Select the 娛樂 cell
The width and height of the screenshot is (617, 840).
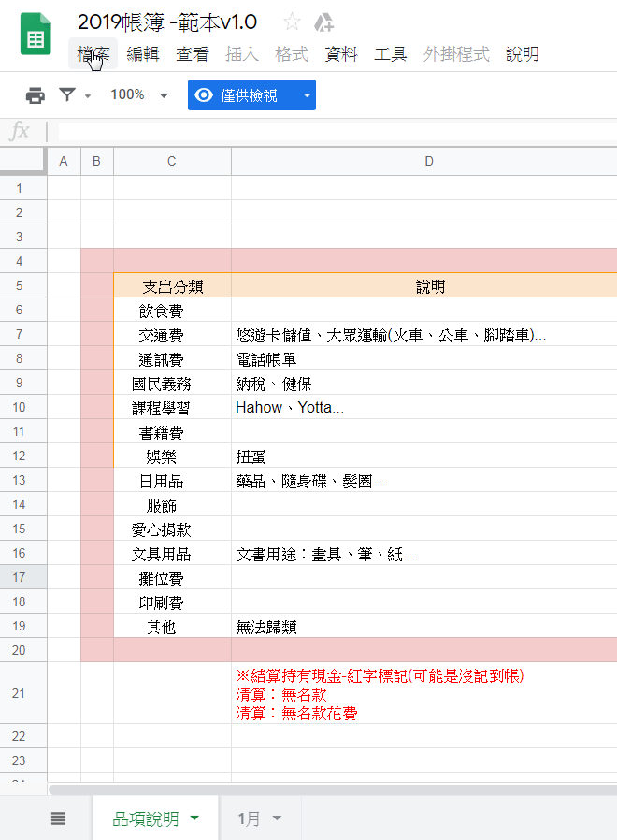pos(172,456)
